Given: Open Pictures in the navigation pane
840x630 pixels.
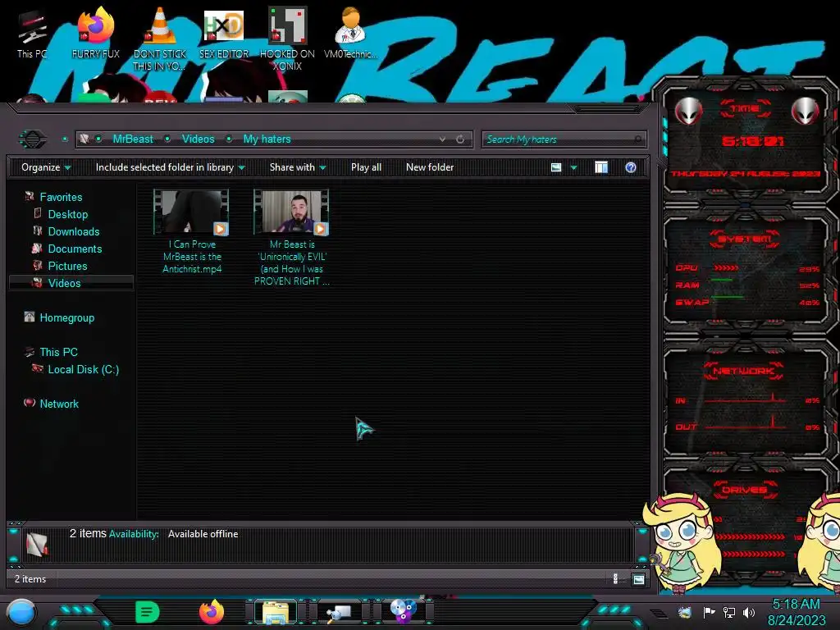Looking at the screenshot, I should [67, 266].
